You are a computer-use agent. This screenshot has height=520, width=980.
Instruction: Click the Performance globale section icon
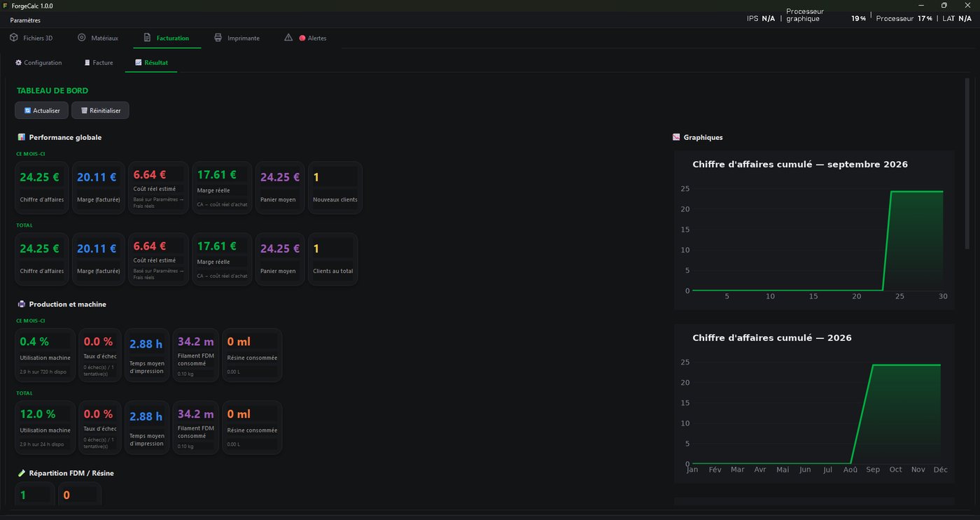click(22, 137)
